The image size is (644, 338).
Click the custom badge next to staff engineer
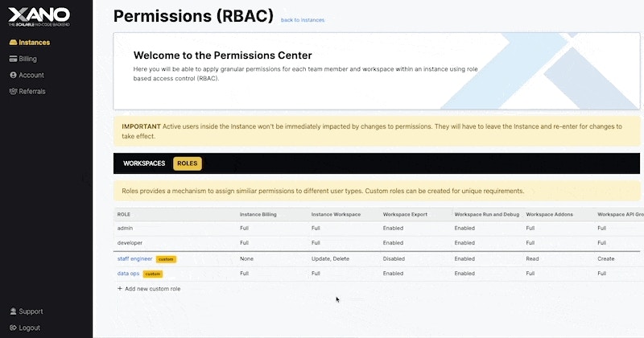(166, 259)
